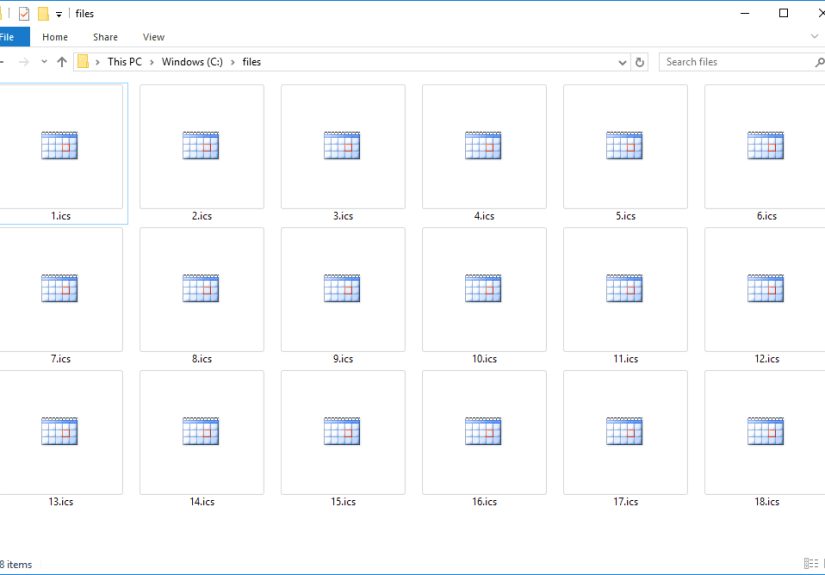825x575 pixels.
Task: Select the 13.ics calendar file icon
Action: click(x=59, y=431)
